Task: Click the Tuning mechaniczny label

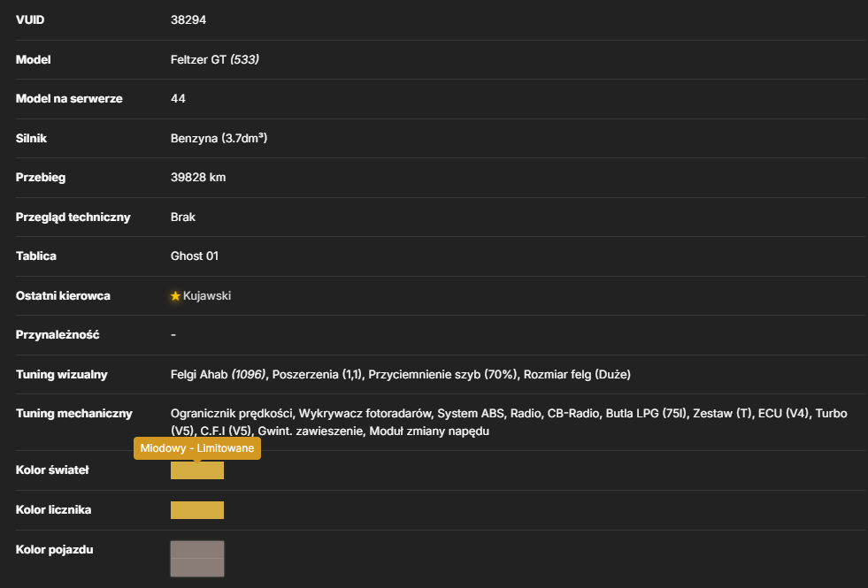Action: coord(74,414)
